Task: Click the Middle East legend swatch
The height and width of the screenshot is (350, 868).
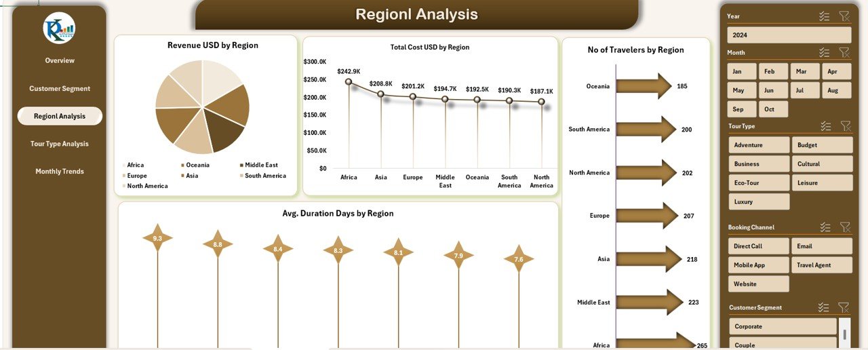Action: coord(241,165)
